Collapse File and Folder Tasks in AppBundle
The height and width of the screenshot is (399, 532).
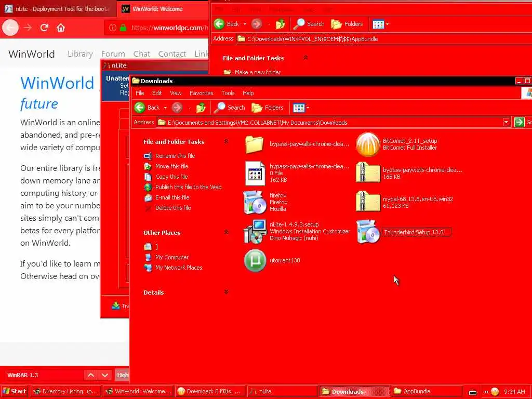[x=305, y=58]
